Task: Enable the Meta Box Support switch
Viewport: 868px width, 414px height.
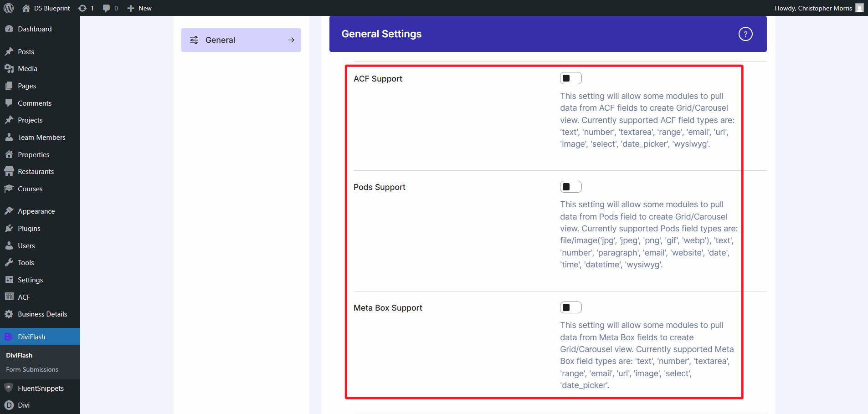Action: (571, 307)
